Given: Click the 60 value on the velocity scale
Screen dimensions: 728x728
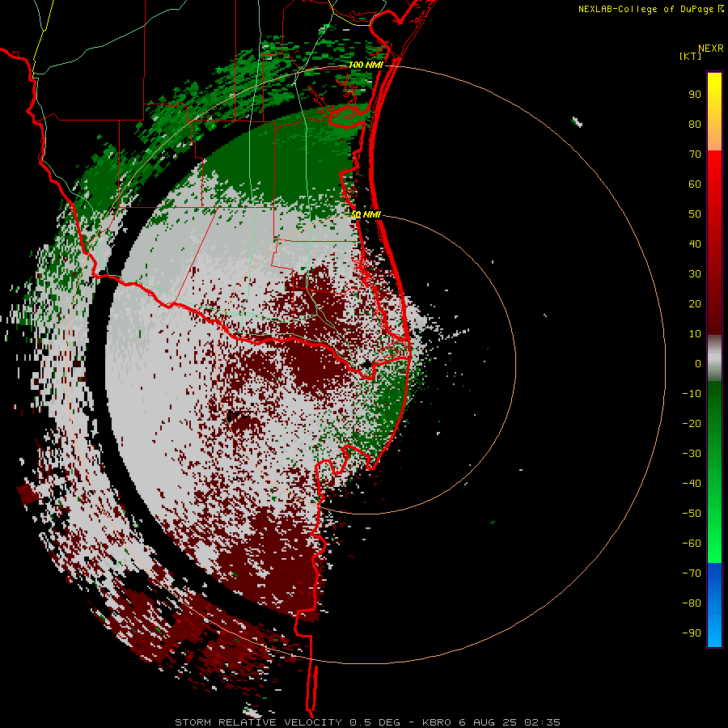Looking at the screenshot, I should (695, 184).
